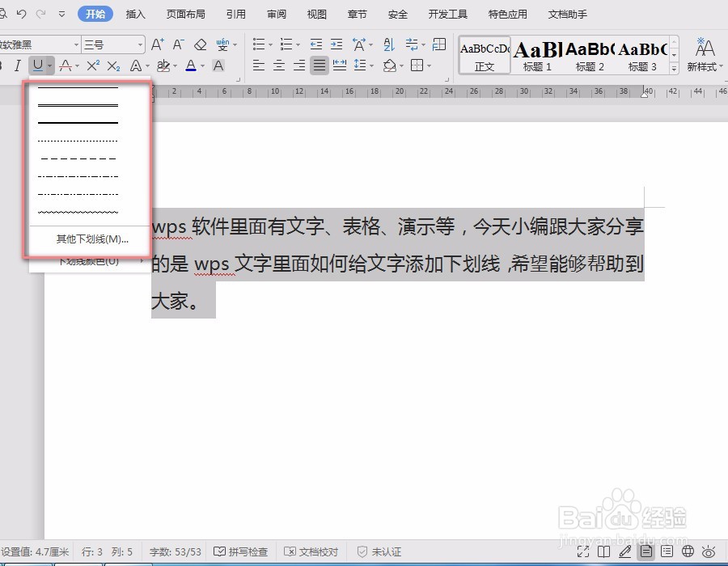Image resolution: width=728 pixels, height=566 pixels.
Task: Click the paragraph shading paint bucket
Action: (390, 65)
